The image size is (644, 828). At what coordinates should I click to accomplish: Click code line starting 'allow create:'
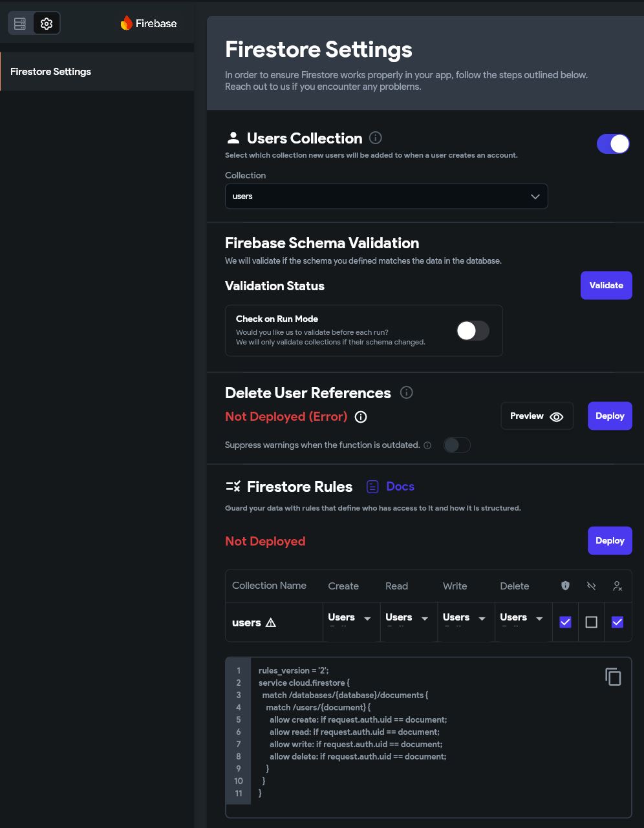point(358,720)
